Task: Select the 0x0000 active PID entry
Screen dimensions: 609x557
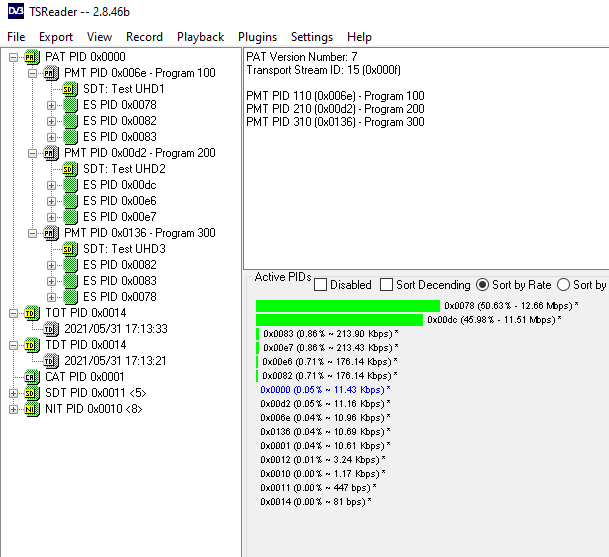Action: (x=325, y=390)
